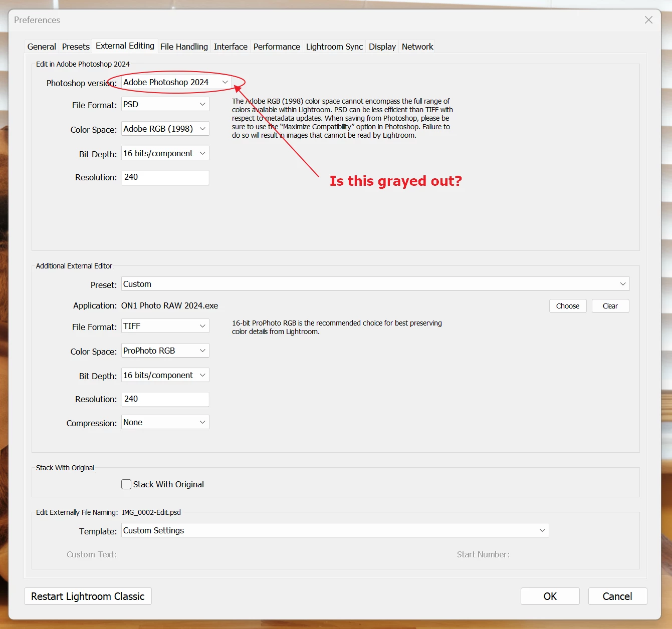
Task: Click the Additional External Editor Resolution field
Action: tap(165, 399)
